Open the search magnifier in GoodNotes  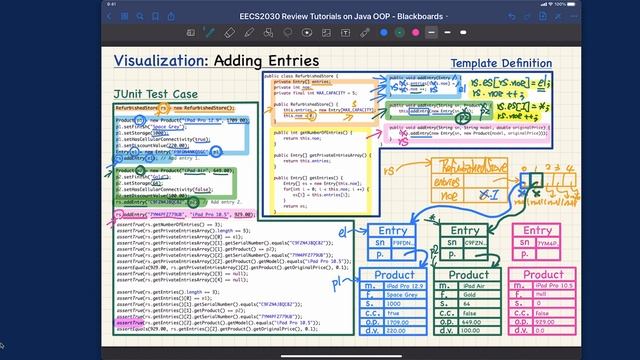(x=140, y=16)
